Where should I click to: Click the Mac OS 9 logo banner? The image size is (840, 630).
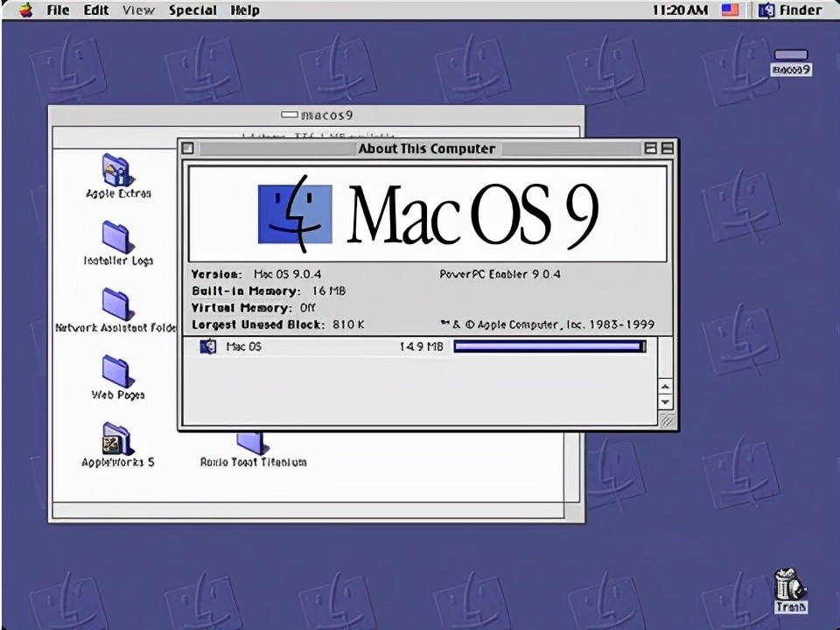click(x=428, y=214)
